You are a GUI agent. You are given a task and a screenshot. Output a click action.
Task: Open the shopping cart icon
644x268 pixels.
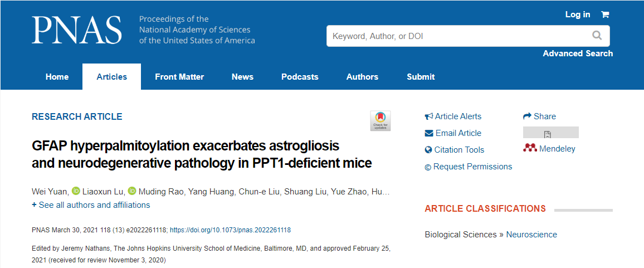point(604,14)
